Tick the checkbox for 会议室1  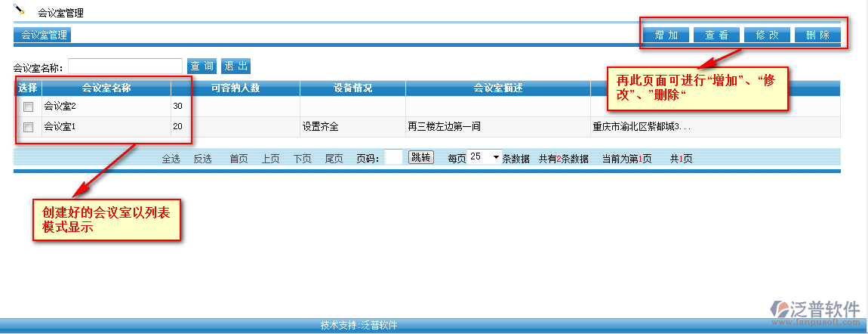coord(28,128)
